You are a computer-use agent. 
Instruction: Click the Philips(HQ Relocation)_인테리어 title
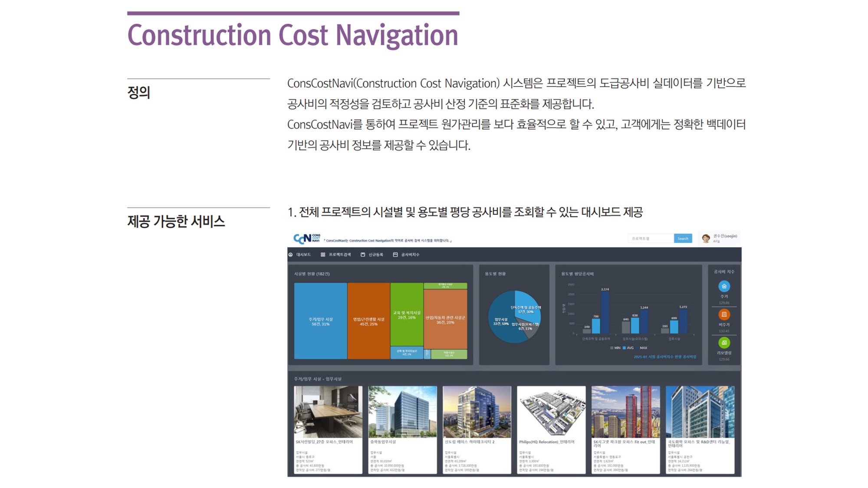pos(546,442)
